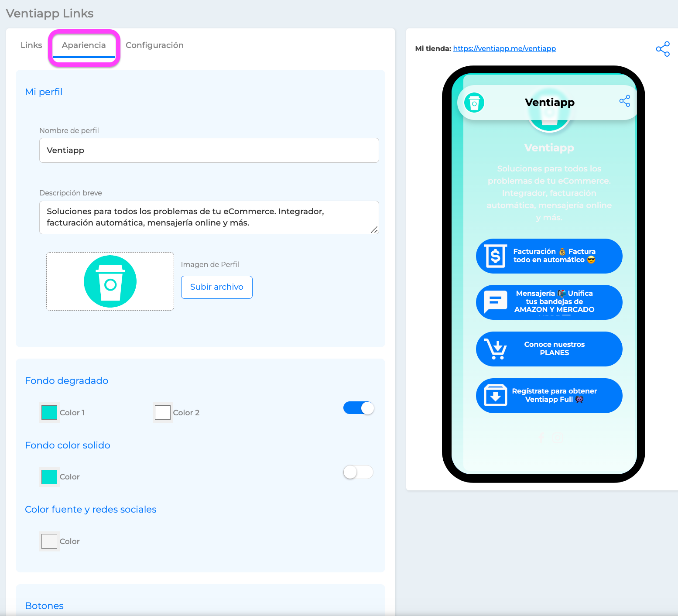
Task: Click the Nombre de perfil input field
Action: coord(209,151)
